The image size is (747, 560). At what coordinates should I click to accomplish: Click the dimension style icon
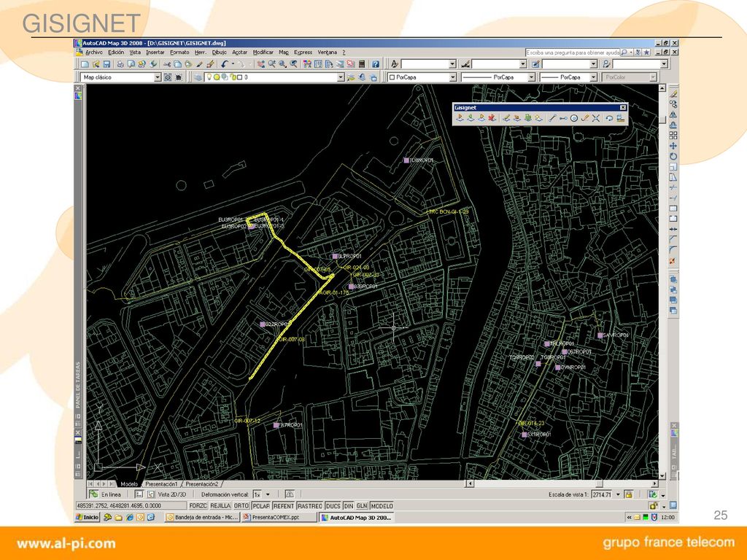click(465, 64)
